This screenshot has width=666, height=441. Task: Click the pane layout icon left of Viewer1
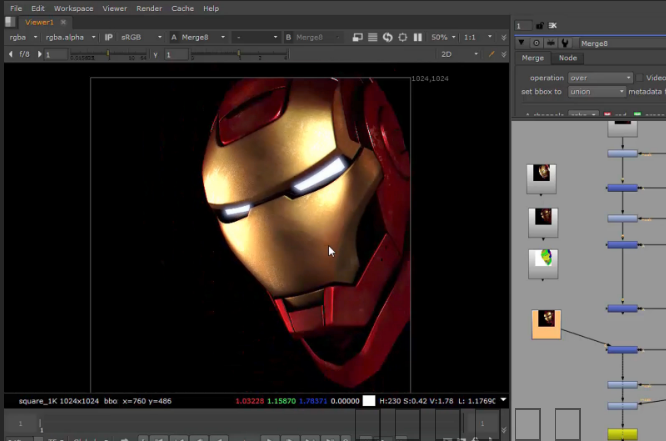click(x=11, y=22)
